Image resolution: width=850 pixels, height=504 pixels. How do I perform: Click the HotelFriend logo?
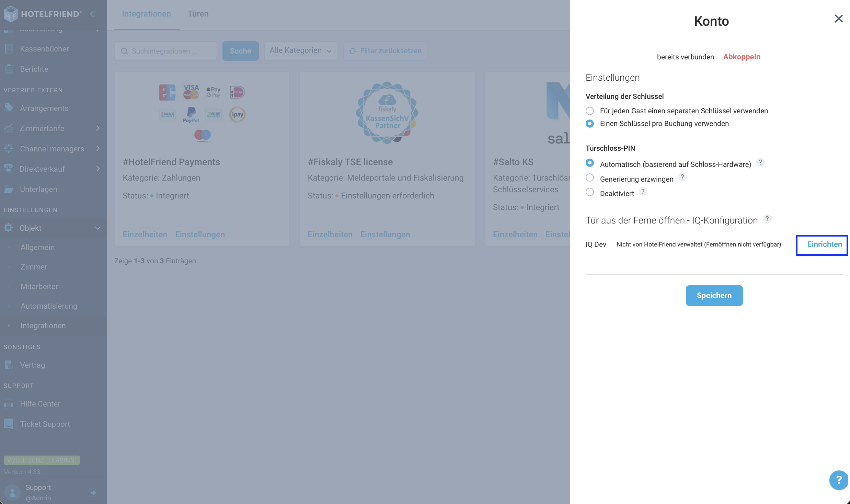tap(43, 14)
